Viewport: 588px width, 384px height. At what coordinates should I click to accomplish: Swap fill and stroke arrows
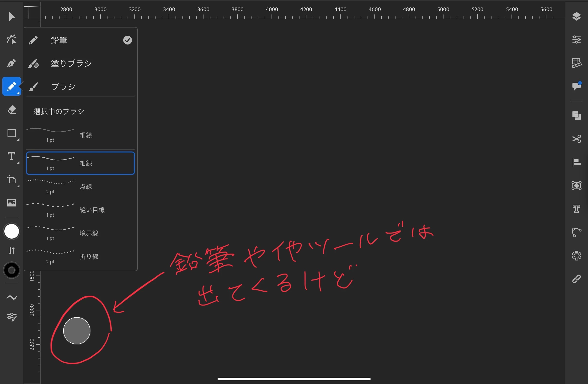click(x=12, y=250)
